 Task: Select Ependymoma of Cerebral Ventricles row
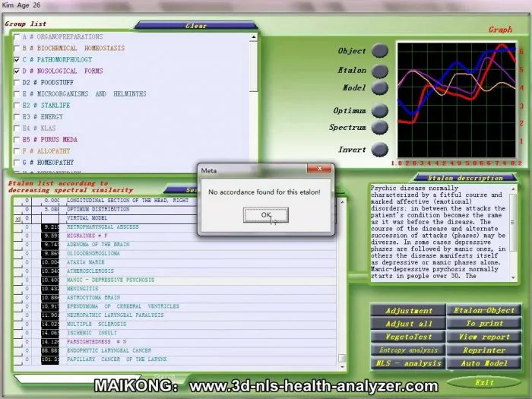click(175, 306)
